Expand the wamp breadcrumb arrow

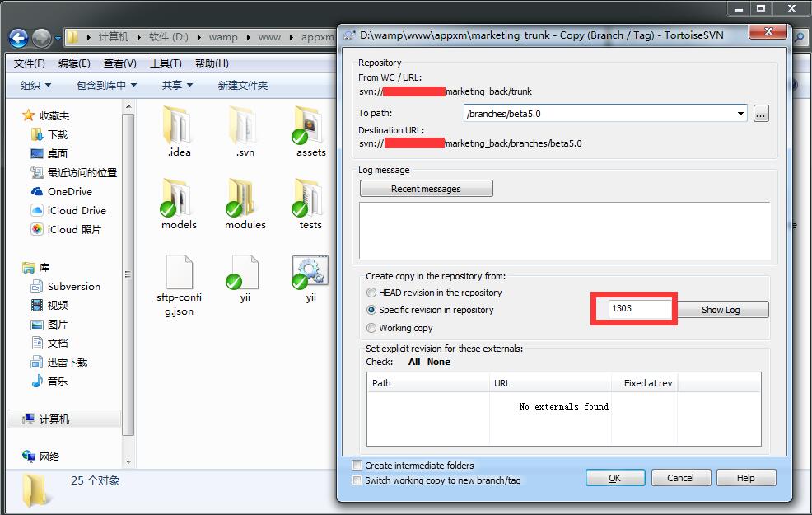[248, 37]
